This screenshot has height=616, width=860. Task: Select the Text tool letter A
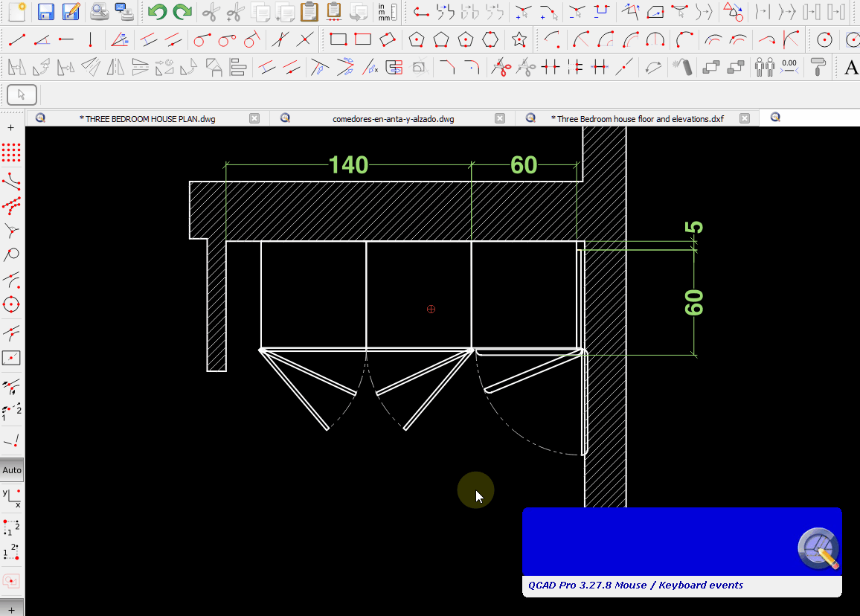click(x=852, y=68)
